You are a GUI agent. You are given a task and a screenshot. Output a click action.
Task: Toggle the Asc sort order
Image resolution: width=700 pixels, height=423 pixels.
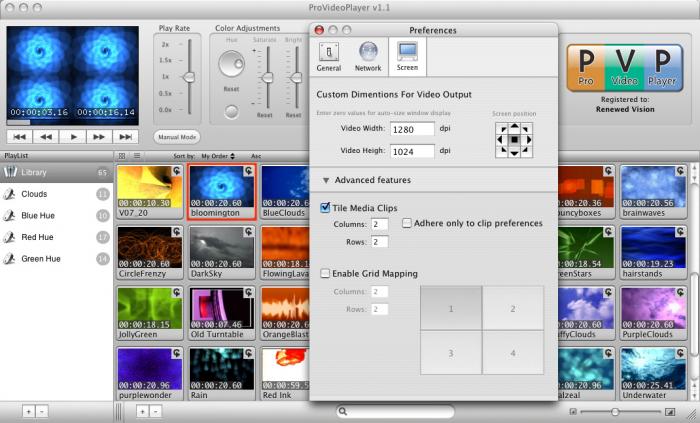point(256,156)
